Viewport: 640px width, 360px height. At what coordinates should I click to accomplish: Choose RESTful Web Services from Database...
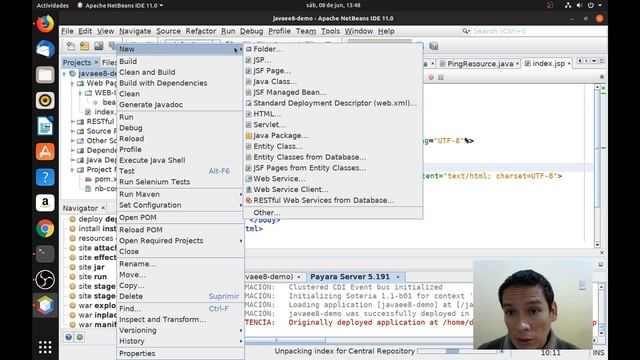333,200
